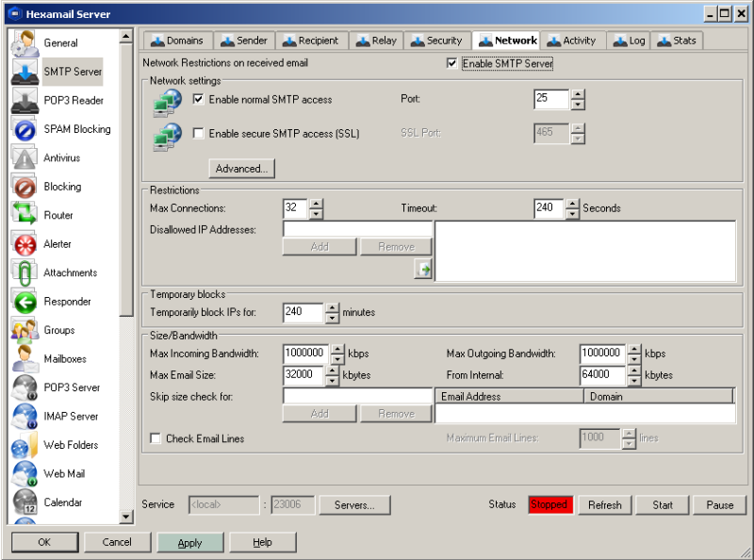Decrease the Max Connections value
This screenshot has width=754, height=560.
pyautogui.click(x=317, y=213)
